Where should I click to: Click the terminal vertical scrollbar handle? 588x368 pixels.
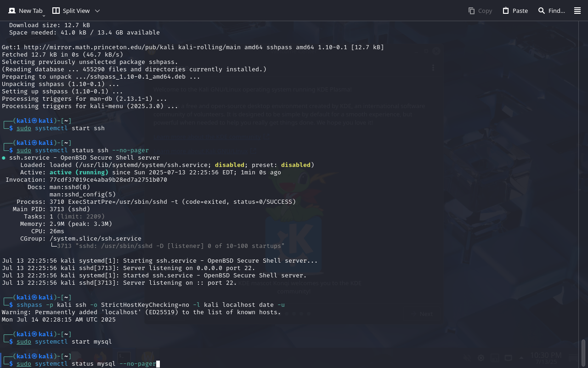(584, 353)
